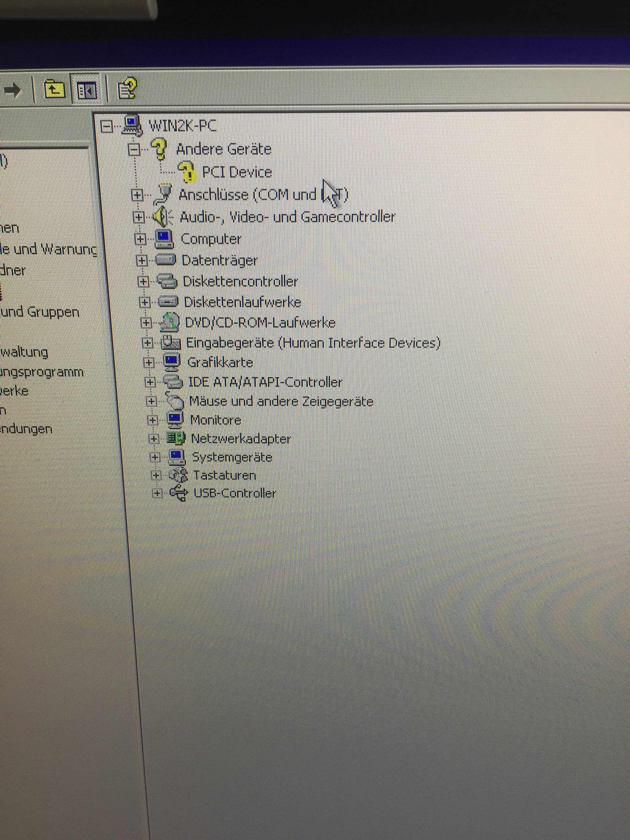The height and width of the screenshot is (840, 630).
Task: Expand Mäuse und andere Zeigegeräte
Action: pos(151,401)
